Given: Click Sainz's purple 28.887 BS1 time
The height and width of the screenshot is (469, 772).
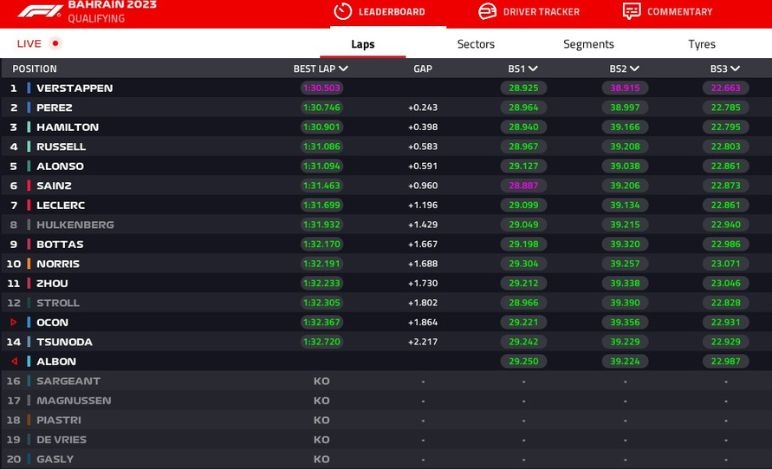Looking at the screenshot, I should click(x=523, y=186).
